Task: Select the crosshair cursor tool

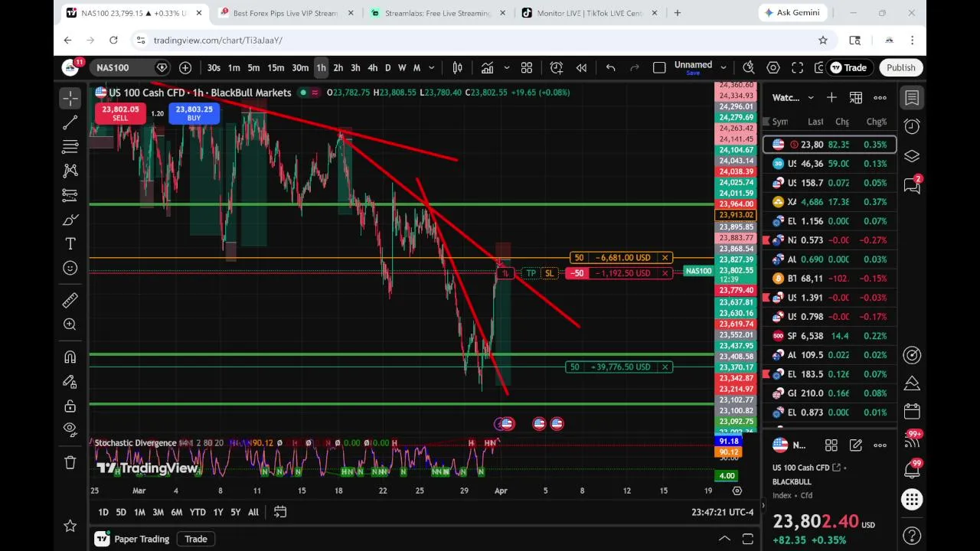Action: 70,98
